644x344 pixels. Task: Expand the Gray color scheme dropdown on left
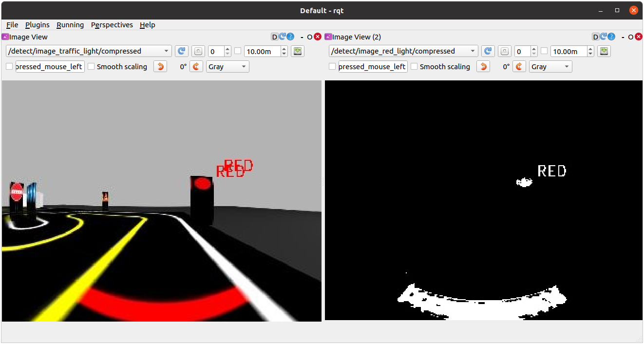tap(227, 67)
